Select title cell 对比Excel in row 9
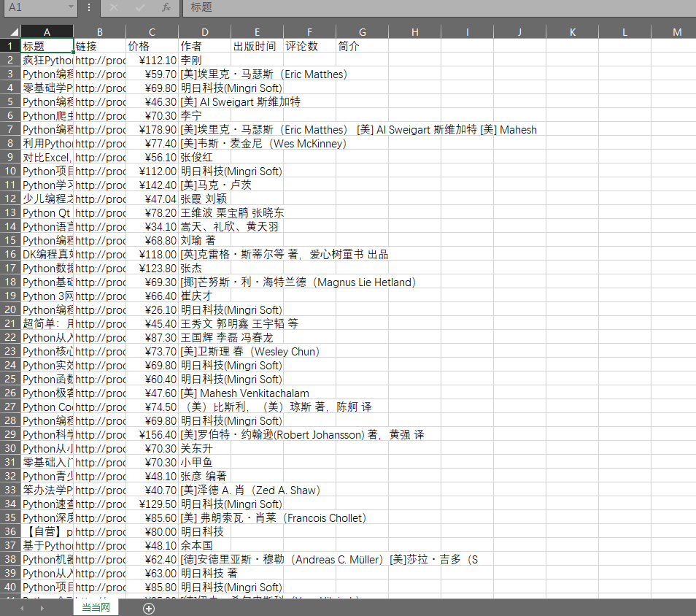The height and width of the screenshot is (616, 696). click(x=47, y=157)
